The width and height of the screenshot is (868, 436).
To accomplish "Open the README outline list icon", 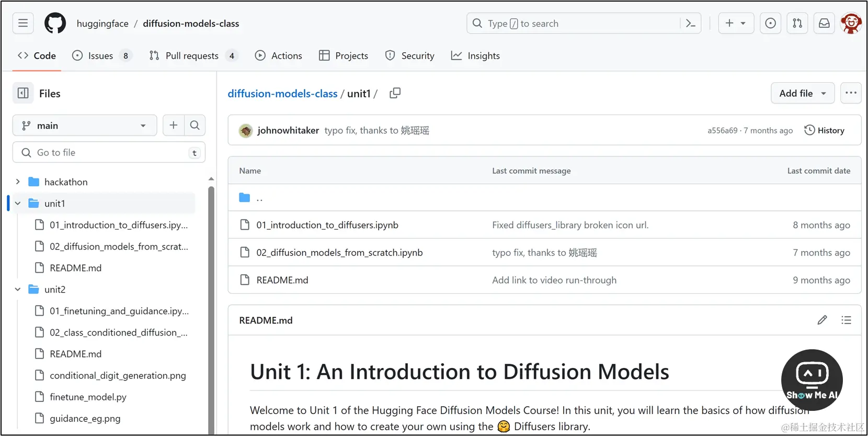I will (846, 320).
